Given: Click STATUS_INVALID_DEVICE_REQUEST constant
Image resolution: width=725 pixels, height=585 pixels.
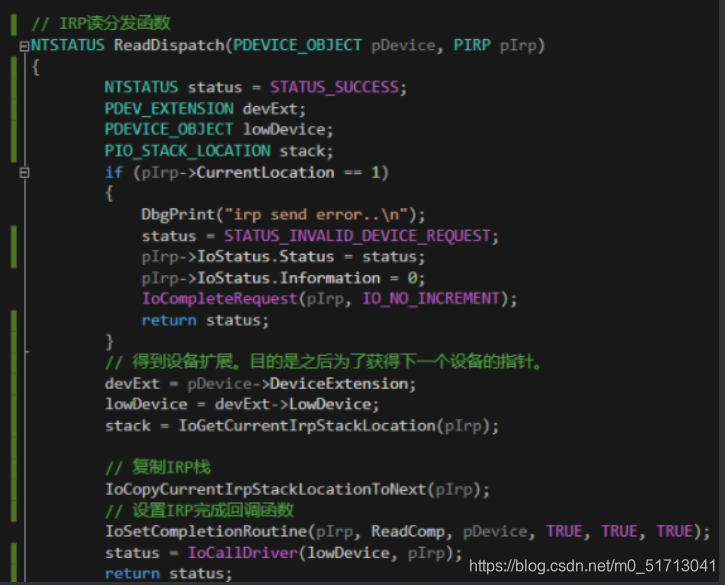Looking at the screenshot, I should pyautogui.click(x=357, y=236).
